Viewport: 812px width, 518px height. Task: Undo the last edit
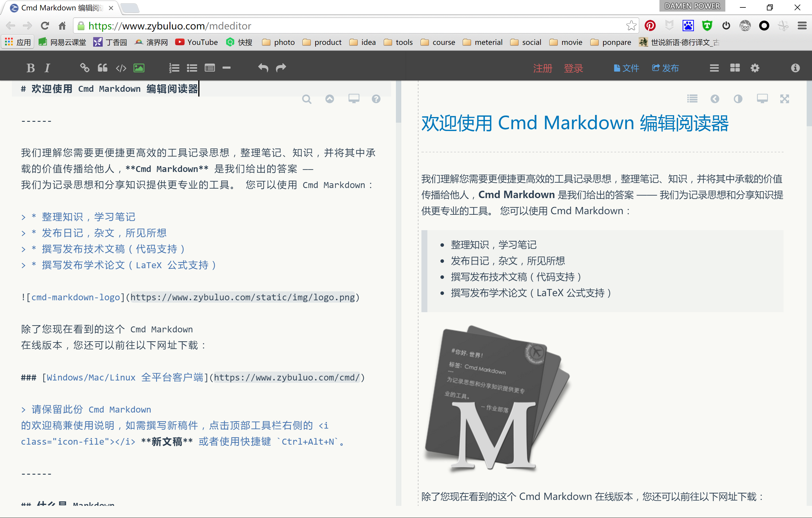tap(263, 68)
